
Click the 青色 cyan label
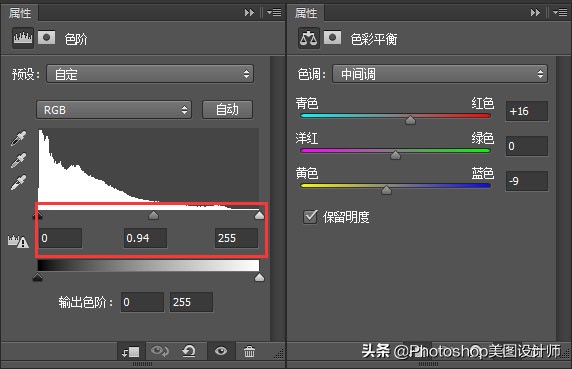(307, 103)
